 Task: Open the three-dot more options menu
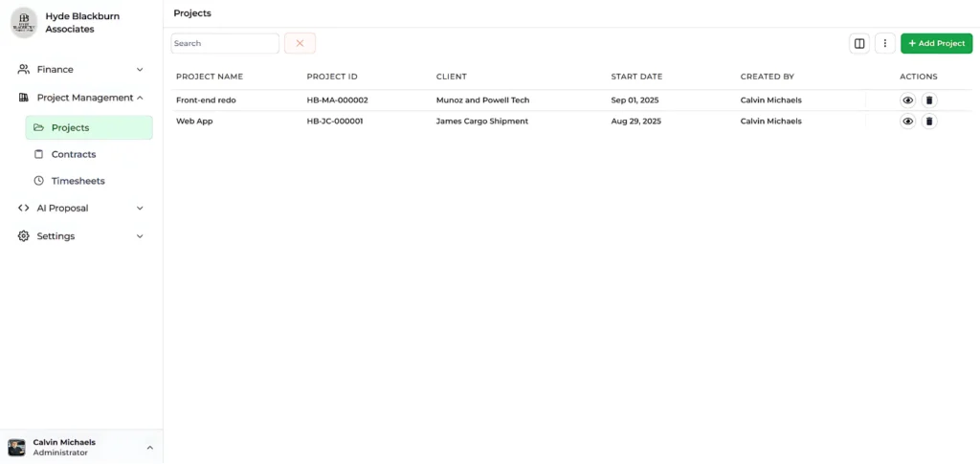click(885, 43)
